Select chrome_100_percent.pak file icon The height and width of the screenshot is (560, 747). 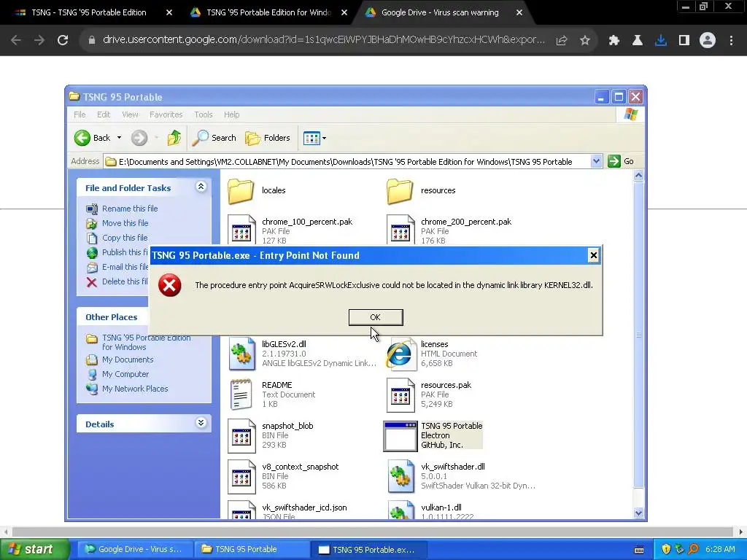tap(241, 230)
